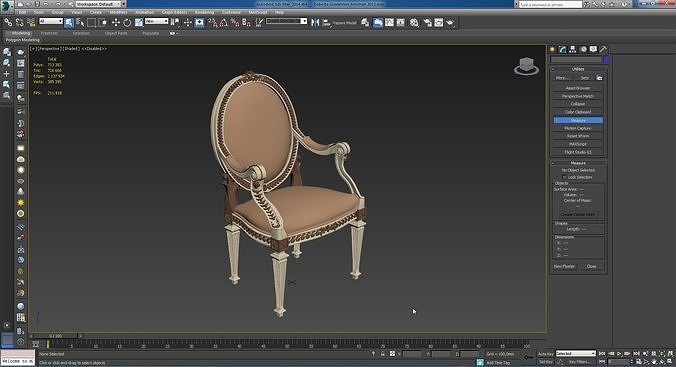The width and height of the screenshot is (676, 367).
Task: Click the Select and Link tool
Action: click(8, 22)
